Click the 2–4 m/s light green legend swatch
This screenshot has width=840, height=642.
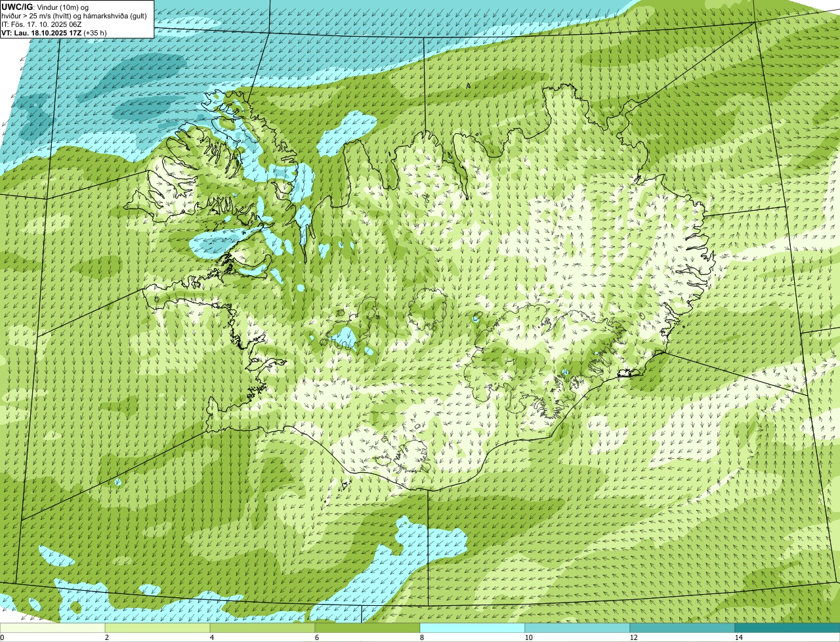(x=157, y=628)
